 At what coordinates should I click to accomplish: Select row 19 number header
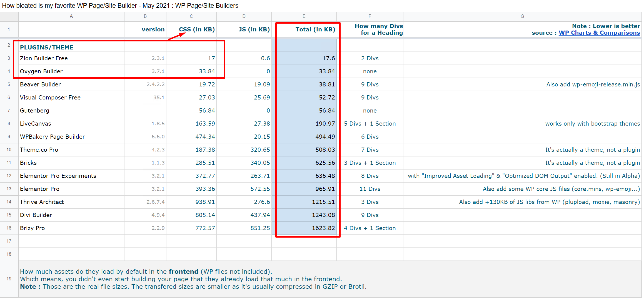pos(9,279)
